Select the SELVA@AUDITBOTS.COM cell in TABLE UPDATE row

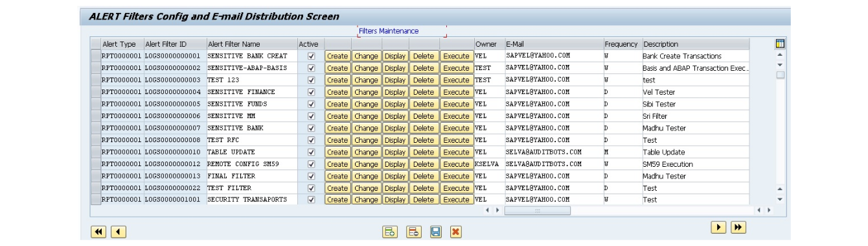554,152
